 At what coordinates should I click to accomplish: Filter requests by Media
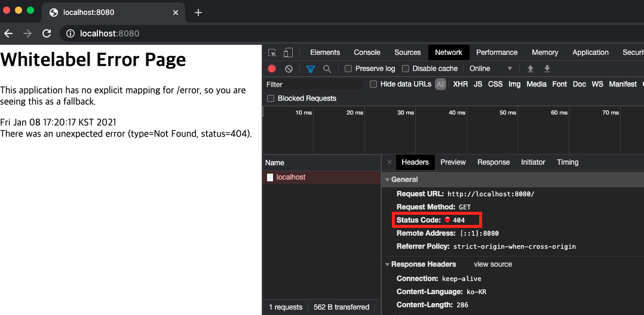point(536,84)
